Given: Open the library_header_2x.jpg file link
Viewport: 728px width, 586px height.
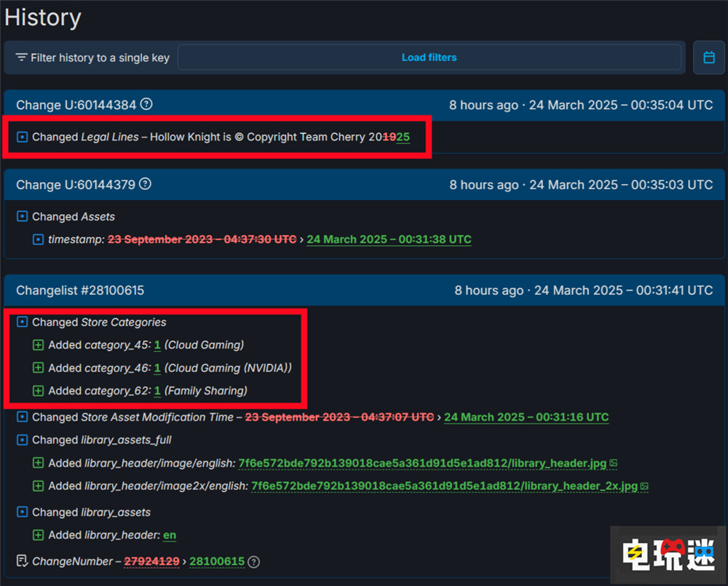Looking at the screenshot, I should [444, 486].
